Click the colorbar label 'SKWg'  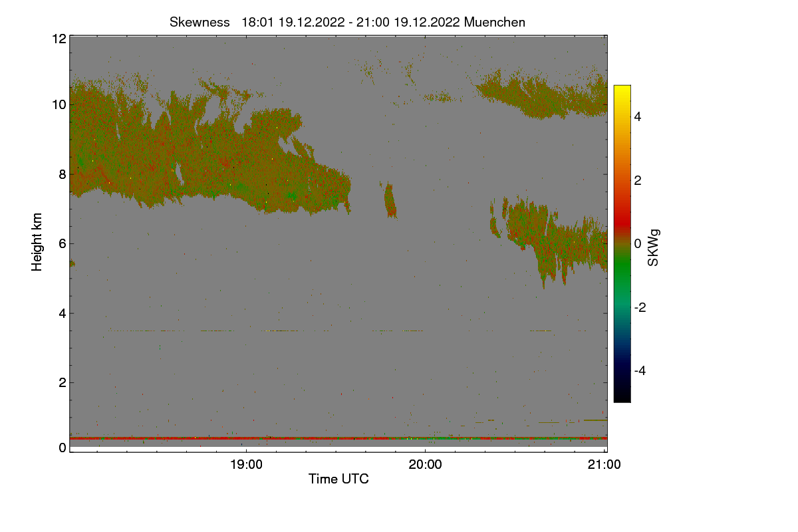[x=654, y=248]
